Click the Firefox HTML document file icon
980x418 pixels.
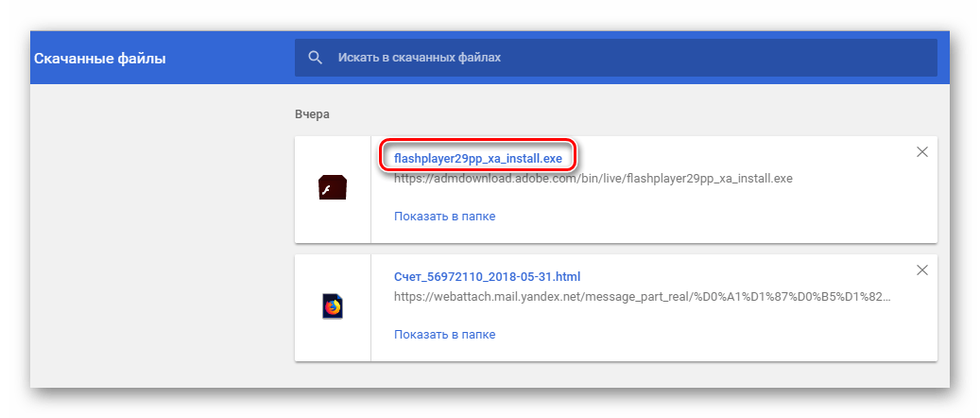(333, 307)
